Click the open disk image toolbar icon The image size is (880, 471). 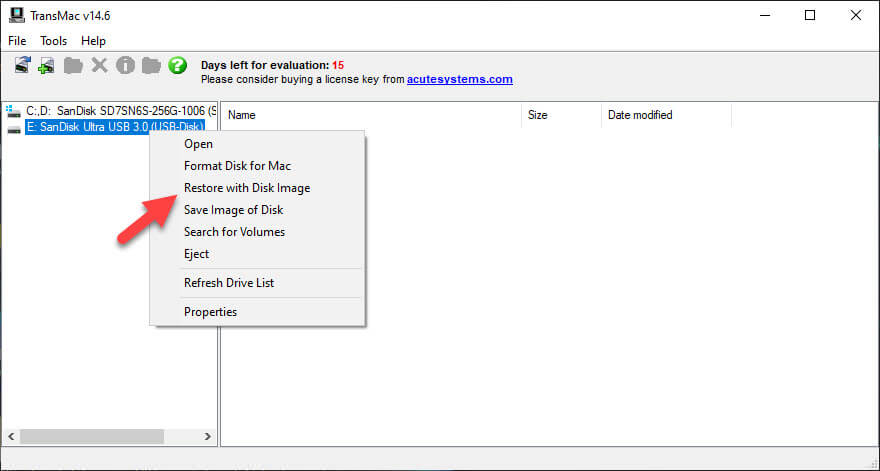pyautogui.click(x=22, y=66)
